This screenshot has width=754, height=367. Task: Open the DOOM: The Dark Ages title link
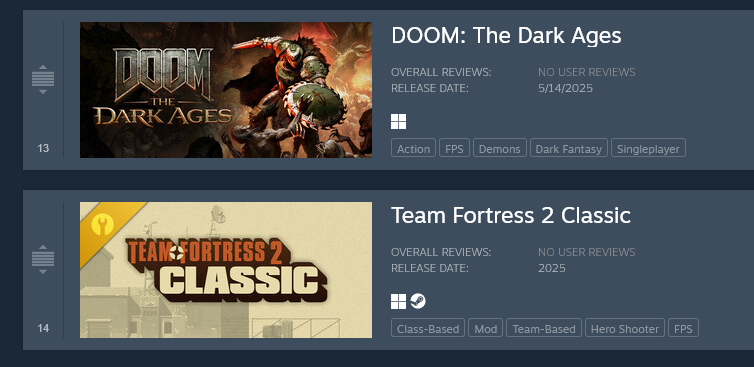click(506, 36)
